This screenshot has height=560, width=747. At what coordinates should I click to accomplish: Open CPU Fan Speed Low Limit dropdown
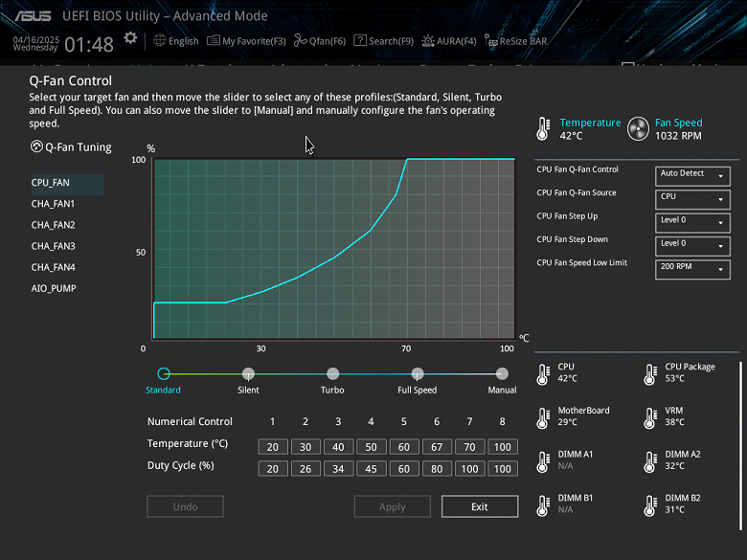(692, 269)
